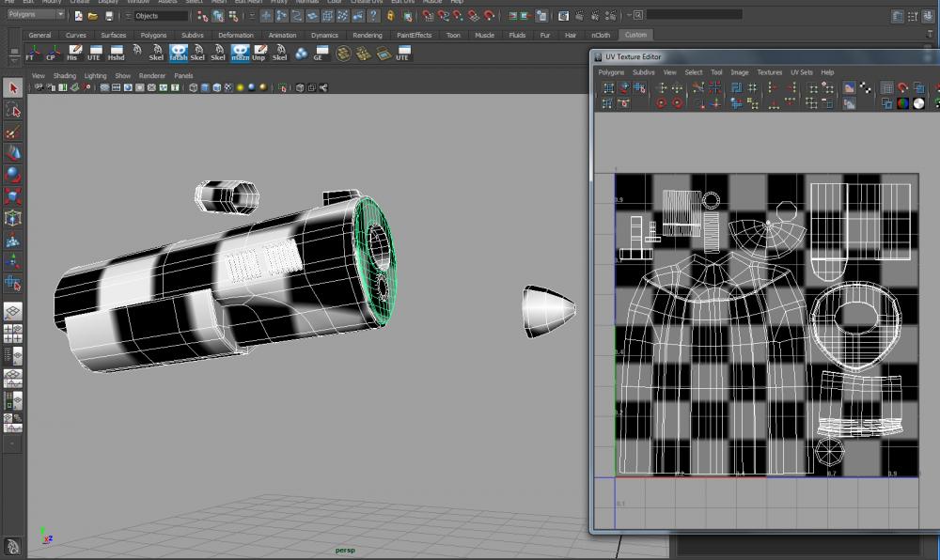Toggle wireframe display in viewport
This screenshot has width=940, height=560.
(193, 87)
